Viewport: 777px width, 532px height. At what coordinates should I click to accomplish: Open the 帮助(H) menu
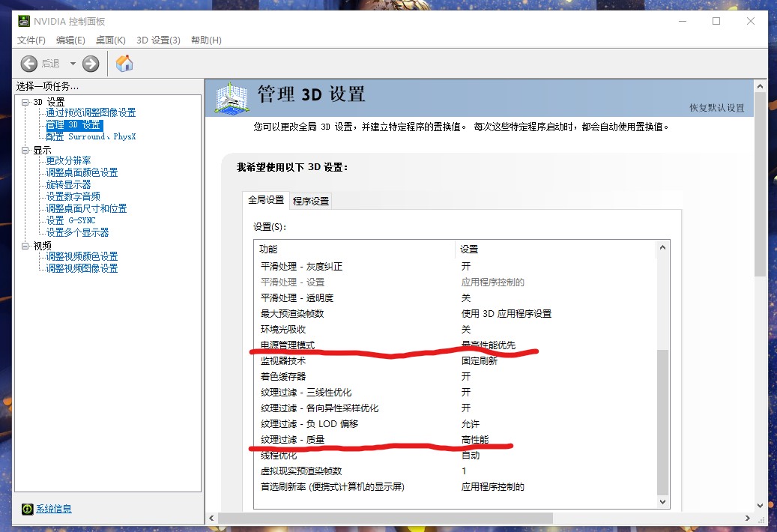pyautogui.click(x=206, y=40)
